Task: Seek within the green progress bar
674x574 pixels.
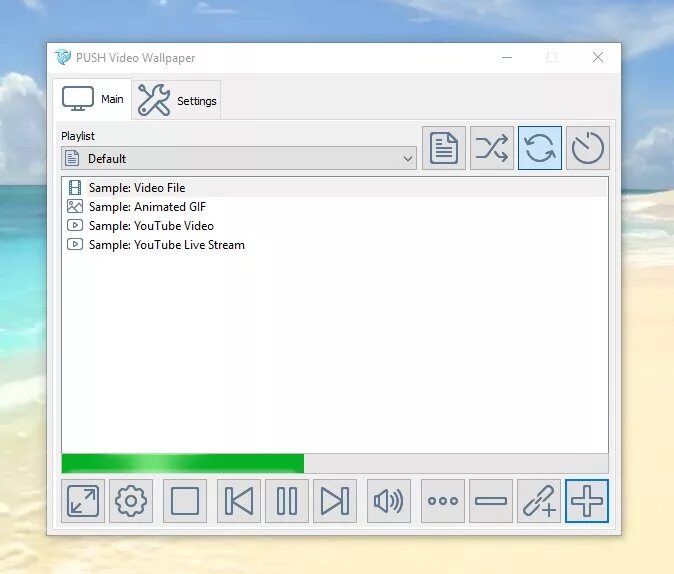Action: coord(335,463)
